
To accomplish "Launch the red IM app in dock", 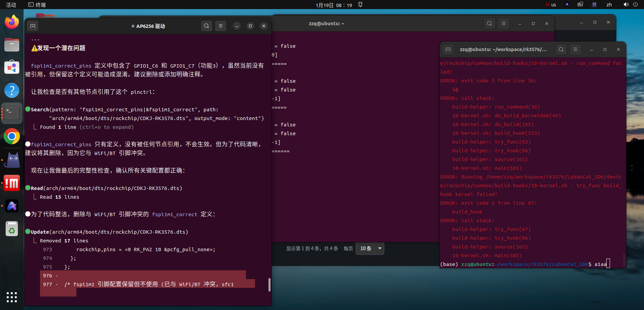I will click(x=12, y=183).
